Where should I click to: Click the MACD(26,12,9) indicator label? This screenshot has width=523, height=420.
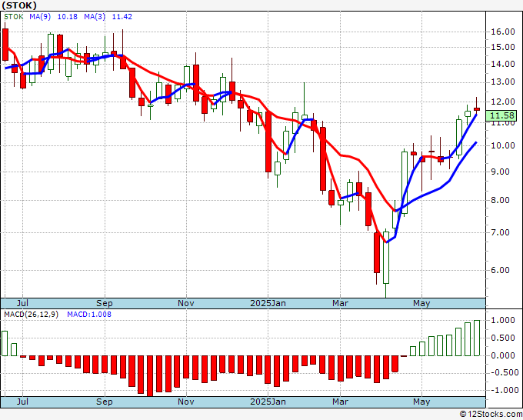pyautogui.click(x=31, y=315)
